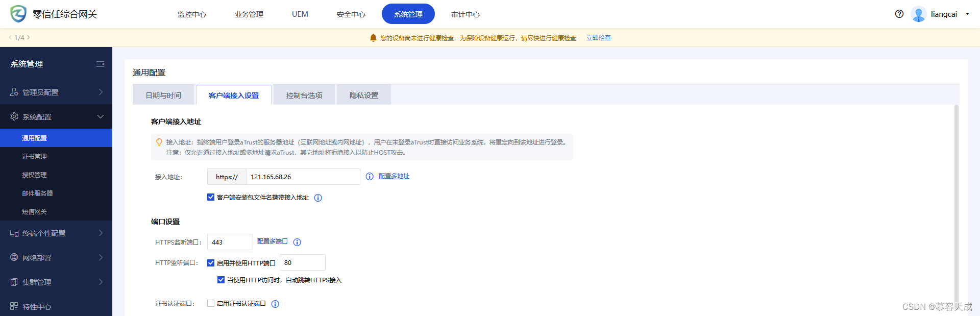Switch to the 隐私设置 tab
Image resolution: width=980 pixels, height=316 pixels.
coord(364,95)
